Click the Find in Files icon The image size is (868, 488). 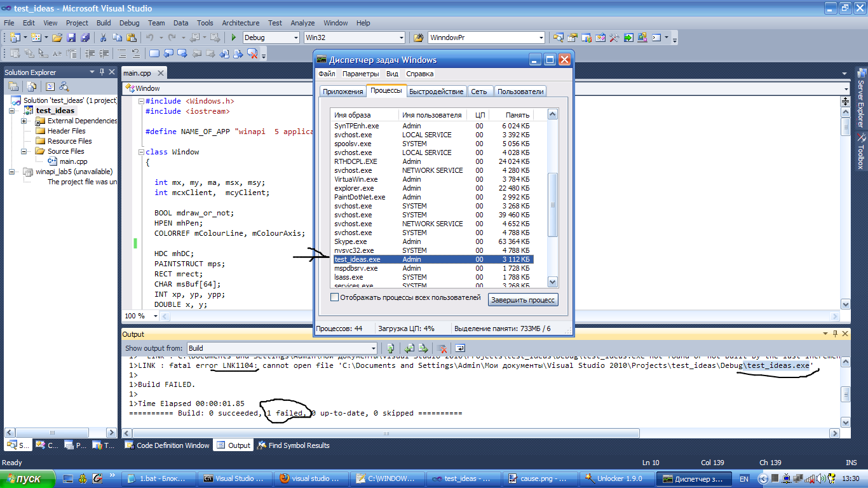pos(419,37)
